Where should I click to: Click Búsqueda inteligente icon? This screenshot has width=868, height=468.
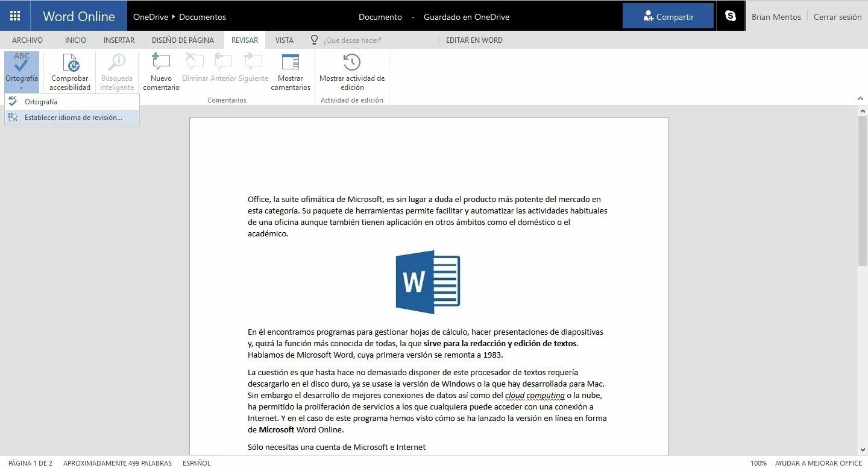click(x=117, y=63)
